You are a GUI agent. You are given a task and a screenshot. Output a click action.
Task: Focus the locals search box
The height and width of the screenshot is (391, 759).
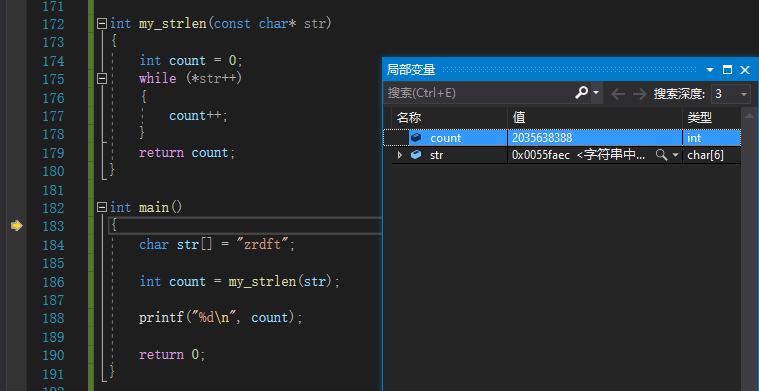(x=479, y=93)
